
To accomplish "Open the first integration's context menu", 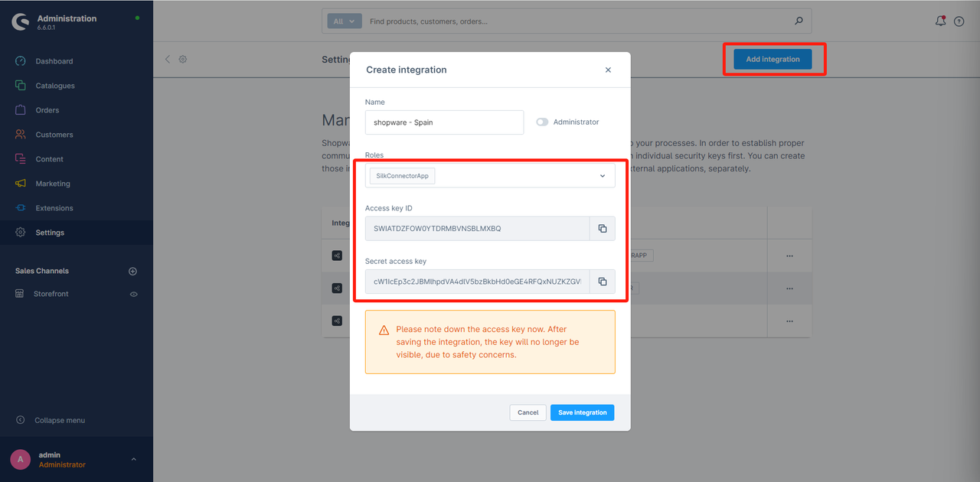I will tap(789, 256).
